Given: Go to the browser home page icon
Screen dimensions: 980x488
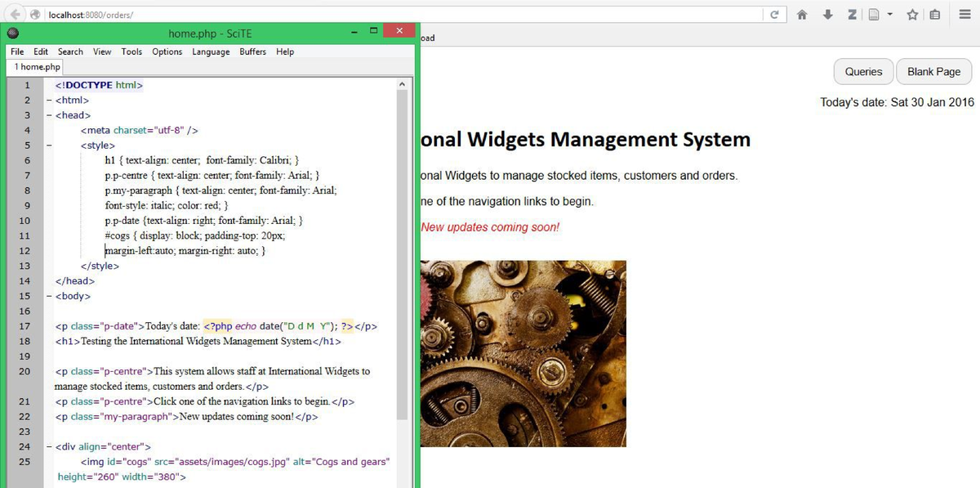Looking at the screenshot, I should pyautogui.click(x=802, y=15).
